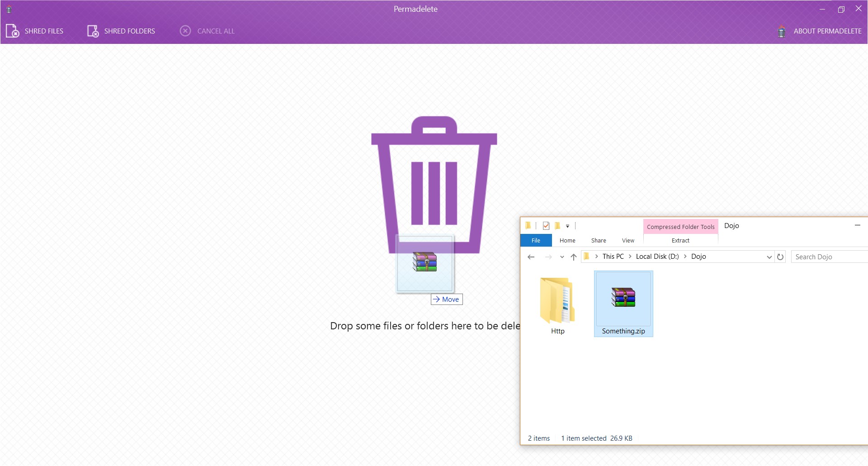Click the Something.zip file name label
The image size is (868, 466).
point(623,331)
